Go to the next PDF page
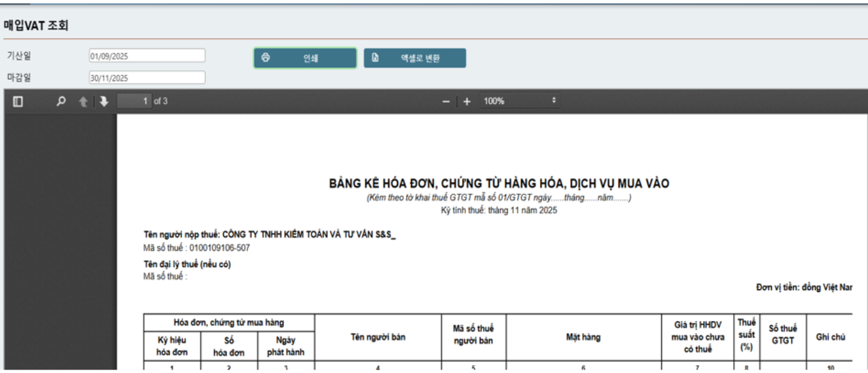Viewport: 868px width, 373px height. pyautogui.click(x=103, y=101)
